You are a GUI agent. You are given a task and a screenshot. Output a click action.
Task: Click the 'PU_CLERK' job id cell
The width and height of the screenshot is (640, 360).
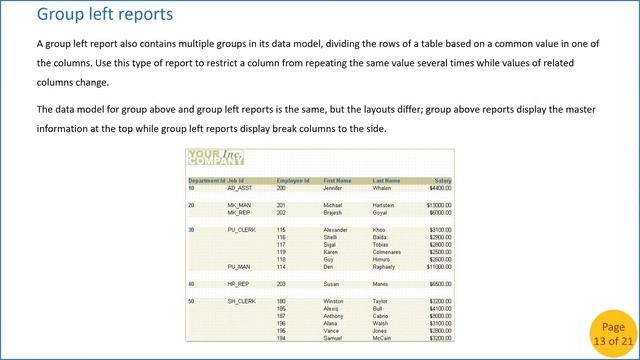click(242, 230)
